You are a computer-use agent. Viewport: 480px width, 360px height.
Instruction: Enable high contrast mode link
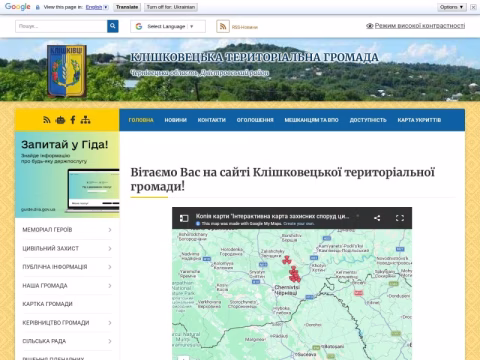415,26
